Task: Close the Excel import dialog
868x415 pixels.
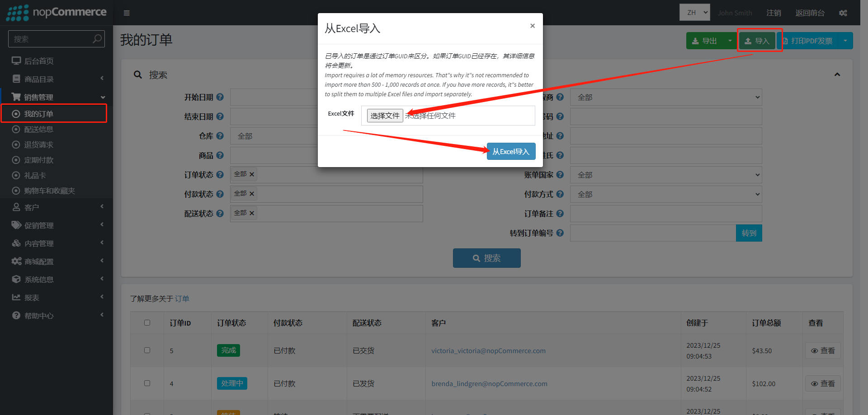Action: pos(533,26)
